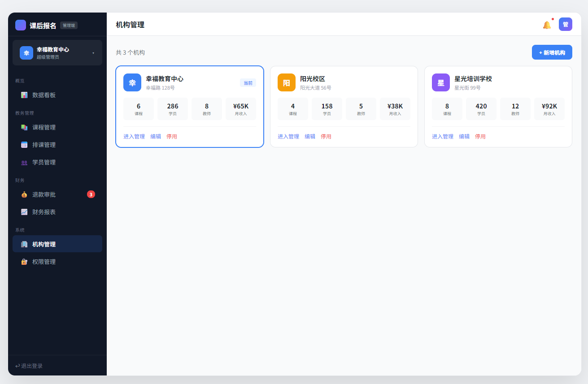Click the 阳光校区 orange avatar icon

pyautogui.click(x=287, y=82)
